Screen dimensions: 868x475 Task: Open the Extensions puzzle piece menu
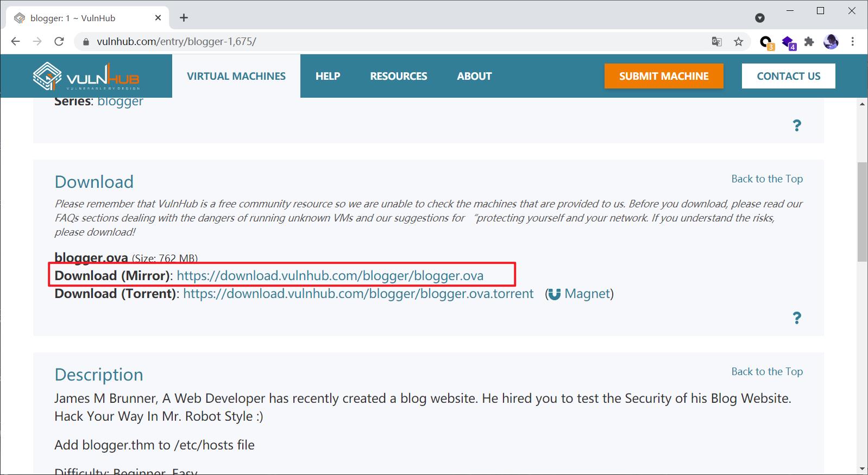pyautogui.click(x=809, y=42)
